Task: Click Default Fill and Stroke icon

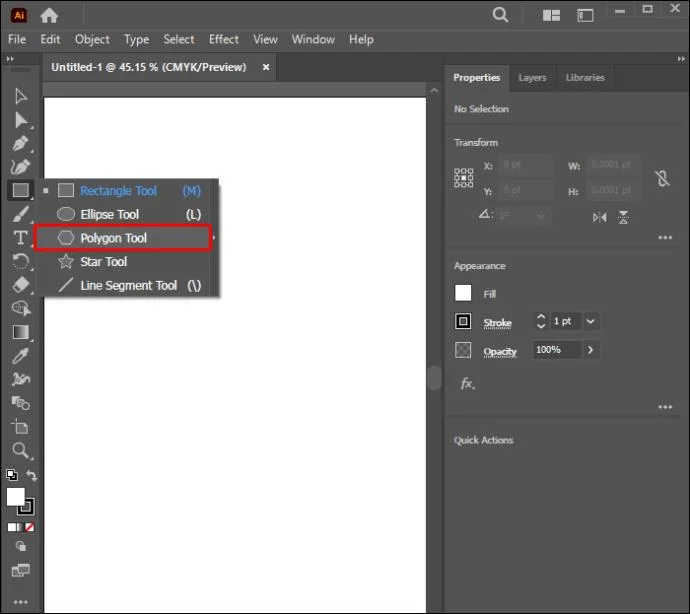Action: 12,474
